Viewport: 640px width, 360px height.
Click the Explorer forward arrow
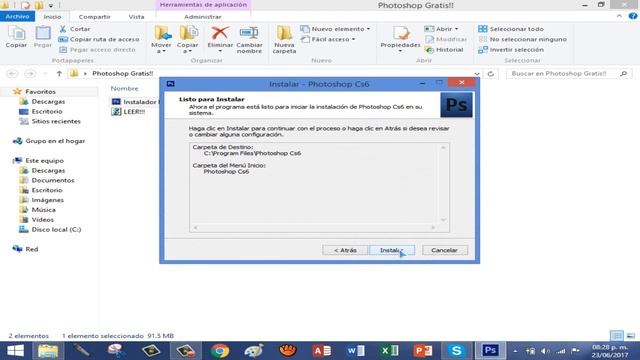(x=30, y=73)
